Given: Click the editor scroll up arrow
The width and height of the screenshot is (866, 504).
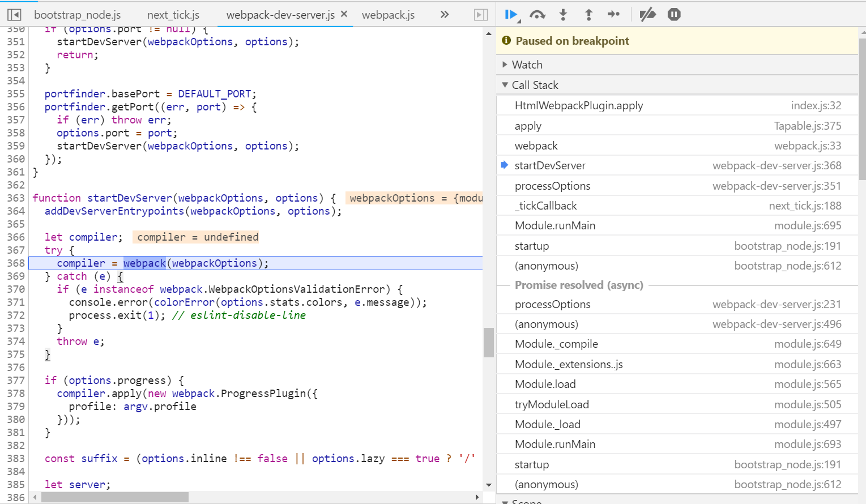Looking at the screenshot, I should coord(489,33).
